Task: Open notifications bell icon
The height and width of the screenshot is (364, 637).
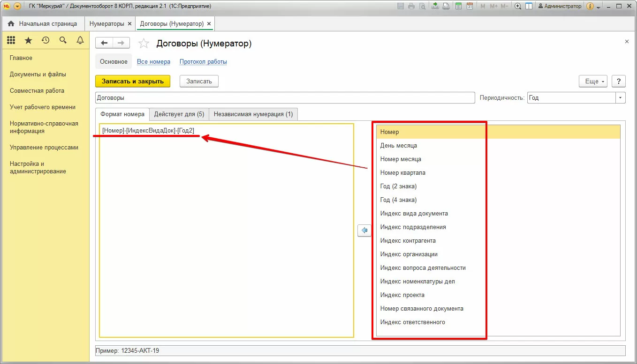Action: 80,40
